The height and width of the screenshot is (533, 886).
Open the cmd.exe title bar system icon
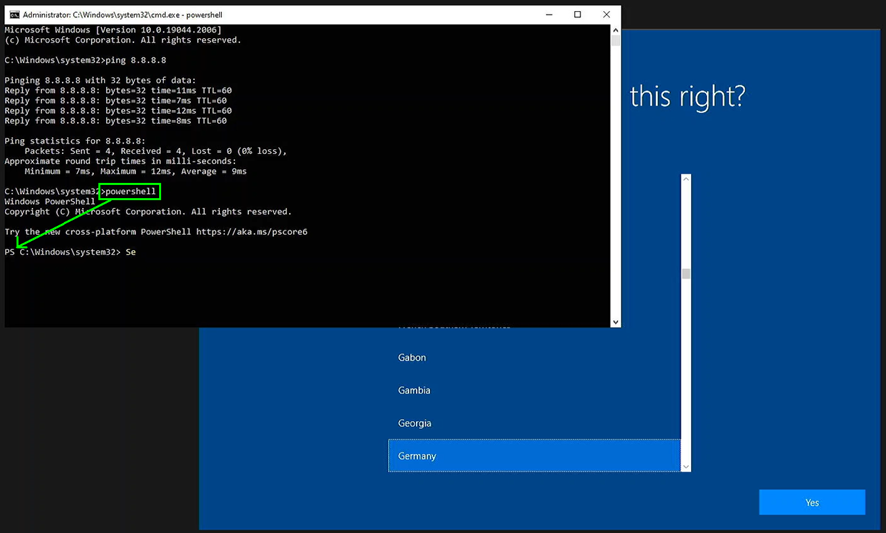point(14,15)
